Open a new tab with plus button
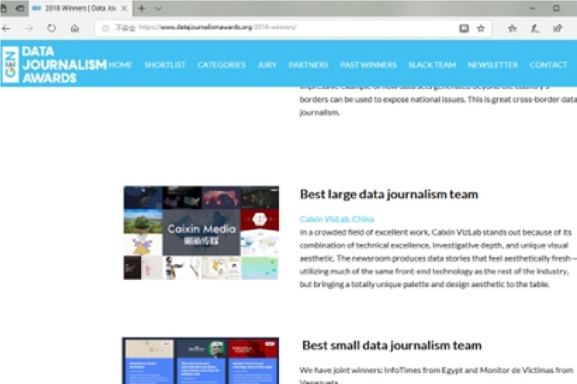This screenshot has width=577, height=384. pos(142,8)
